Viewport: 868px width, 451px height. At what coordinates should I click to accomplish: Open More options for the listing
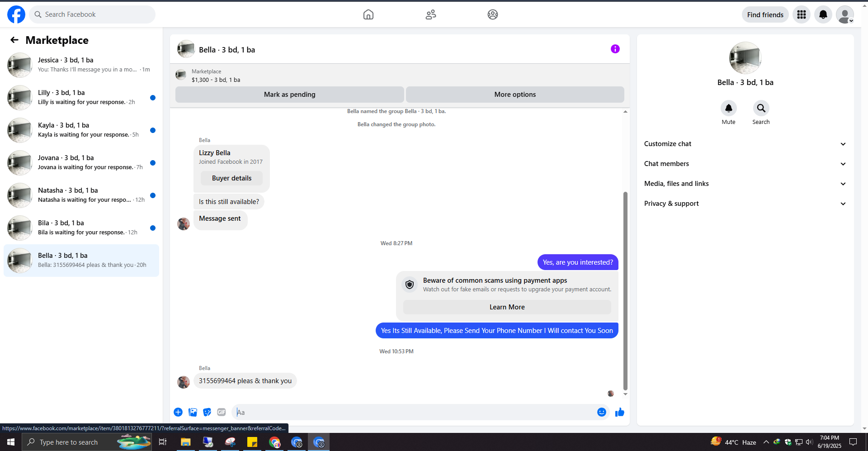[x=515, y=95]
